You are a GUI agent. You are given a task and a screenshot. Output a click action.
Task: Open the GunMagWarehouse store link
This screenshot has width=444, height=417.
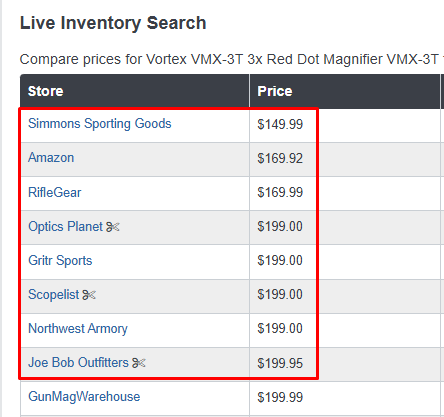(x=84, y=397)
